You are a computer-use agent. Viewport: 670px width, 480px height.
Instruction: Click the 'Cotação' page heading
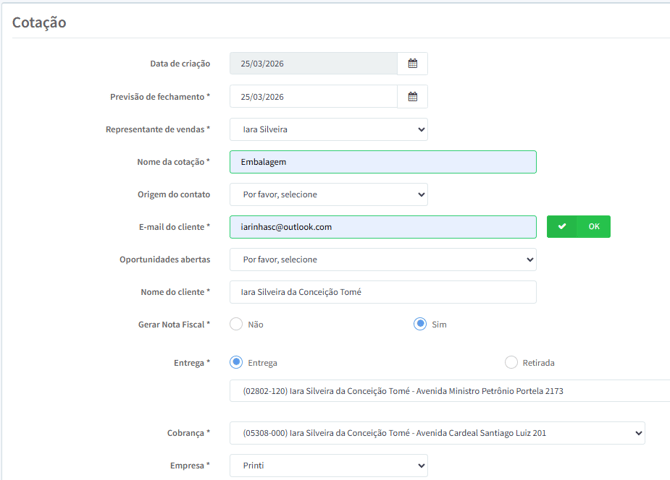click(x=39, y=22)
